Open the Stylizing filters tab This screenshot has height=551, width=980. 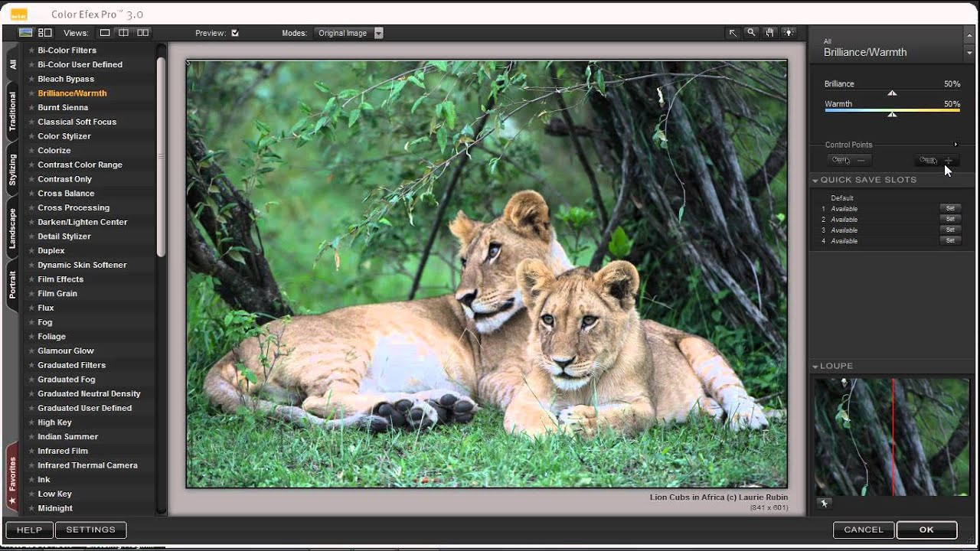pyautogui.click(x=12, y=170)
